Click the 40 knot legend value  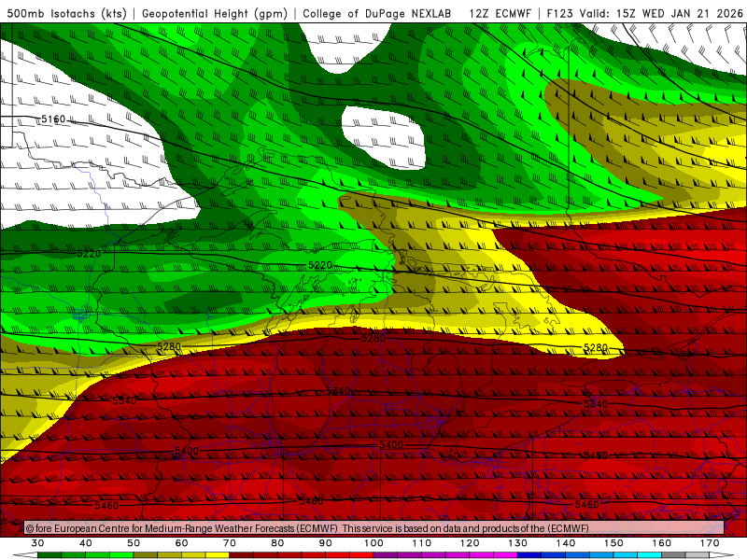click(86, 543)
